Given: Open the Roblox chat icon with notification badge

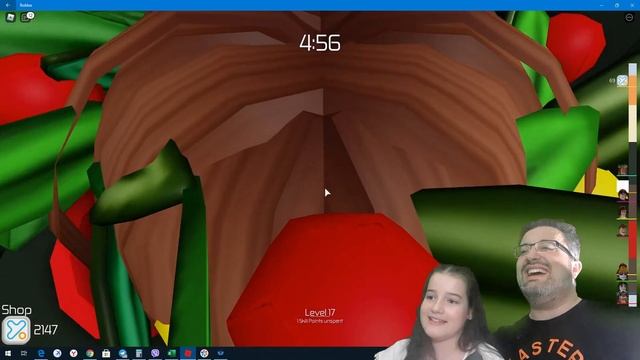Looking at the screenshot, I should click(27, 17).
